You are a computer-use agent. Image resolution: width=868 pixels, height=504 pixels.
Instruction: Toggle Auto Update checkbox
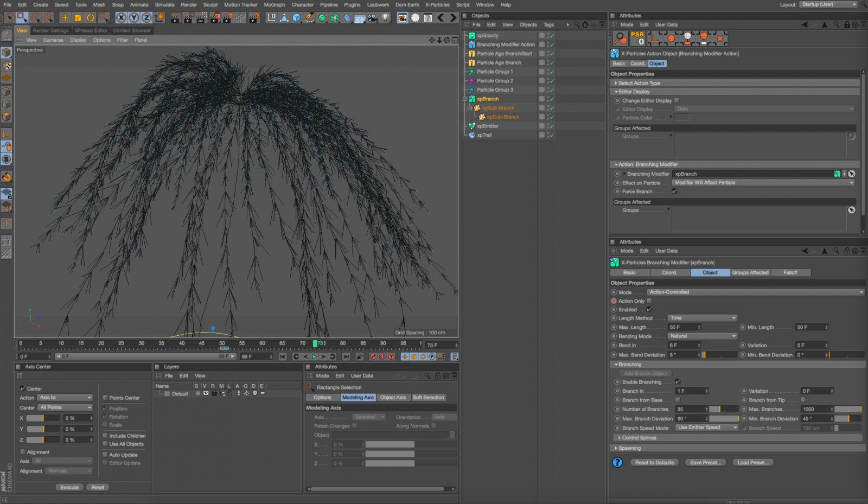click(105, 455)
